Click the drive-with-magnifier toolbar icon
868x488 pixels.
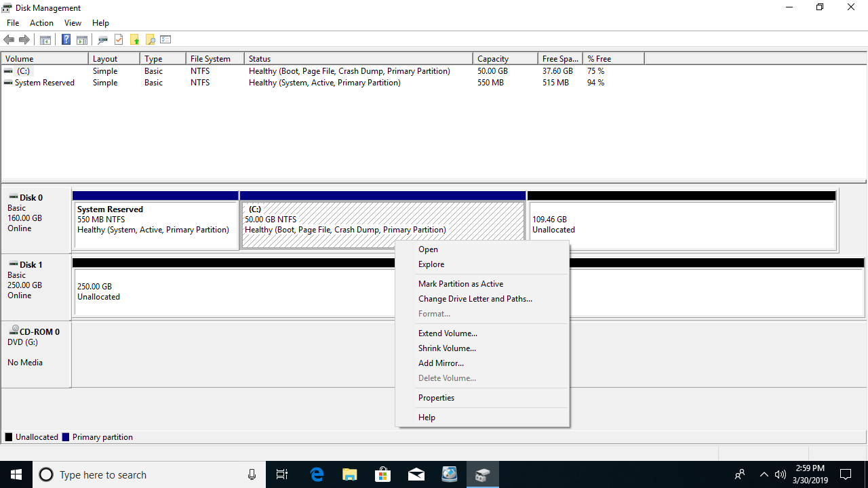click(x=103, y=40)
